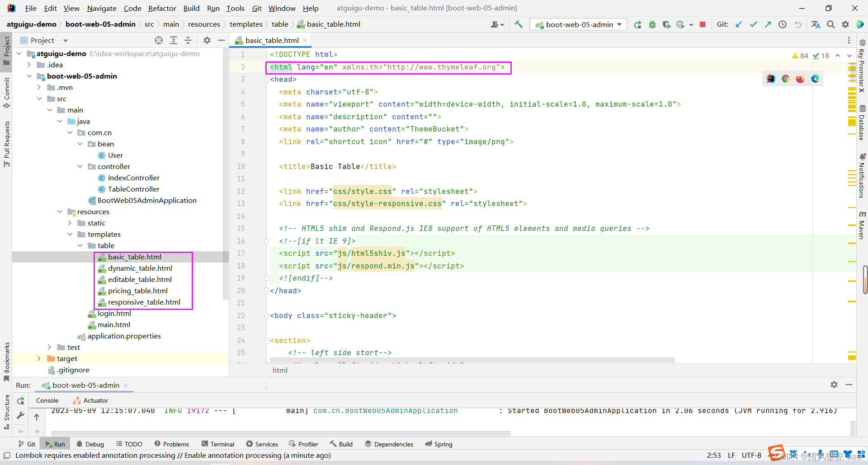The image size is (868, 465).
Task: Click the Rerun application icon in toolbar
Action: [637, 24]
